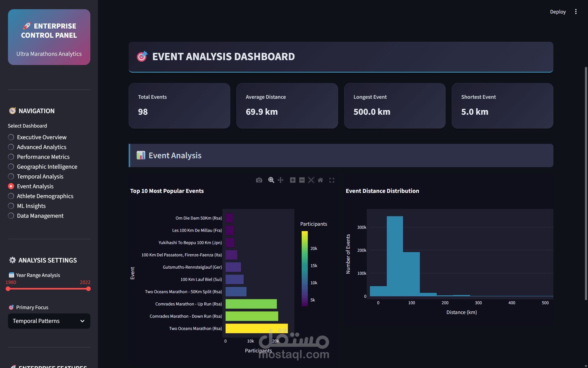The image size is (588, 368).
Task: Expand the Primary Focus dropdown
Action: tap(82, 321)
